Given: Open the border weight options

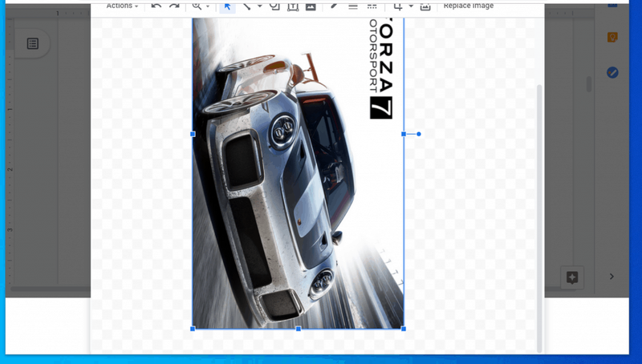Looking at the screenshot, I should [x=353, y=6].
